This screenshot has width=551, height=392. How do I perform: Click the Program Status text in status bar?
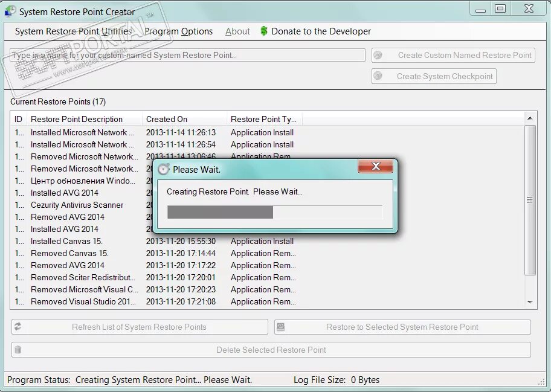pos(130,380)
